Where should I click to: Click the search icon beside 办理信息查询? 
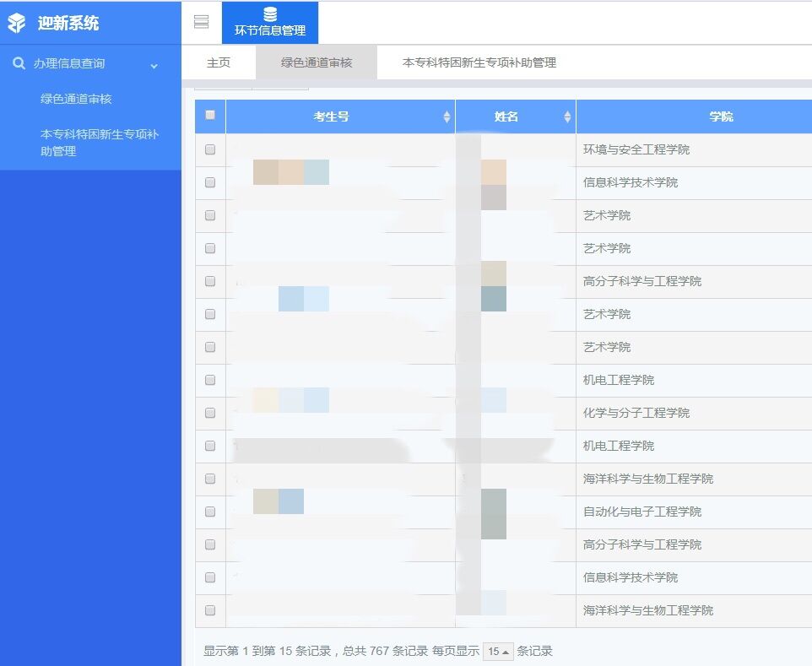coord(19,63)
